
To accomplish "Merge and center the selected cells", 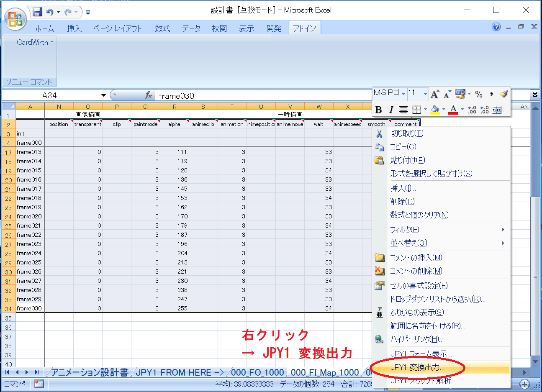I will coord(497,110).
